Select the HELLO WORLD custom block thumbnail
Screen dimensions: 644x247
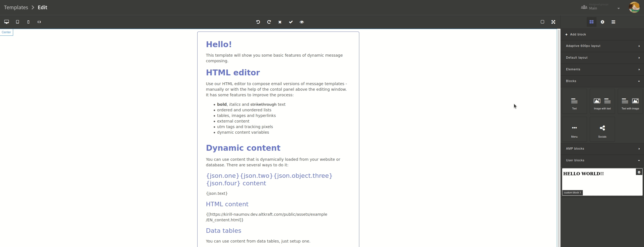coord(602,182)
